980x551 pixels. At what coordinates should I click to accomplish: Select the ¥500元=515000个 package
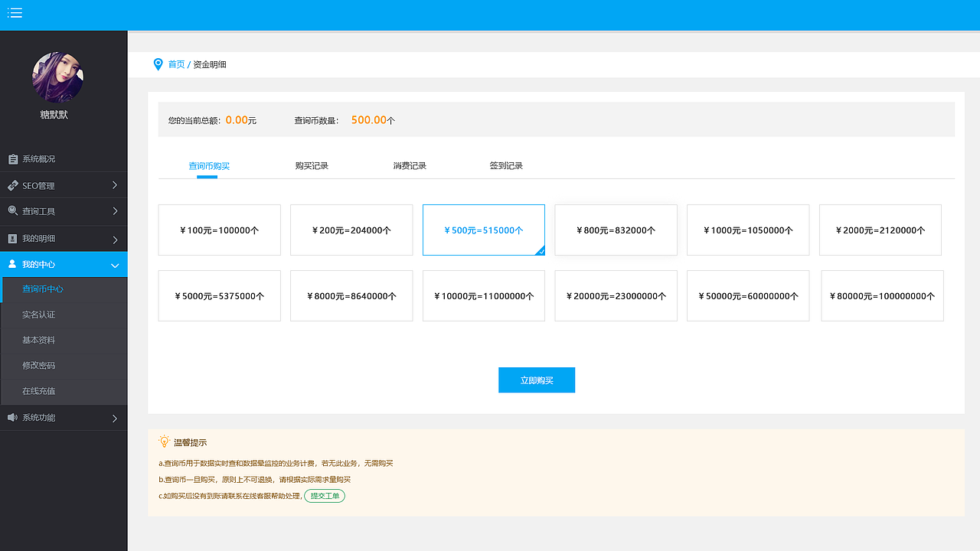coord(484,230)
